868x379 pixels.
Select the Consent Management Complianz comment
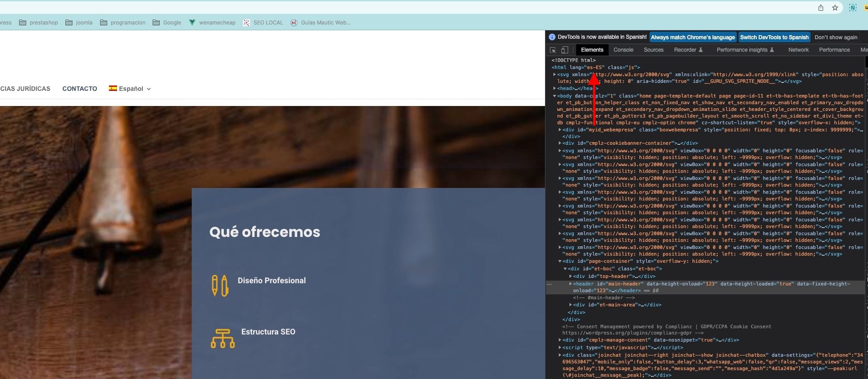[x=666, y=330]
